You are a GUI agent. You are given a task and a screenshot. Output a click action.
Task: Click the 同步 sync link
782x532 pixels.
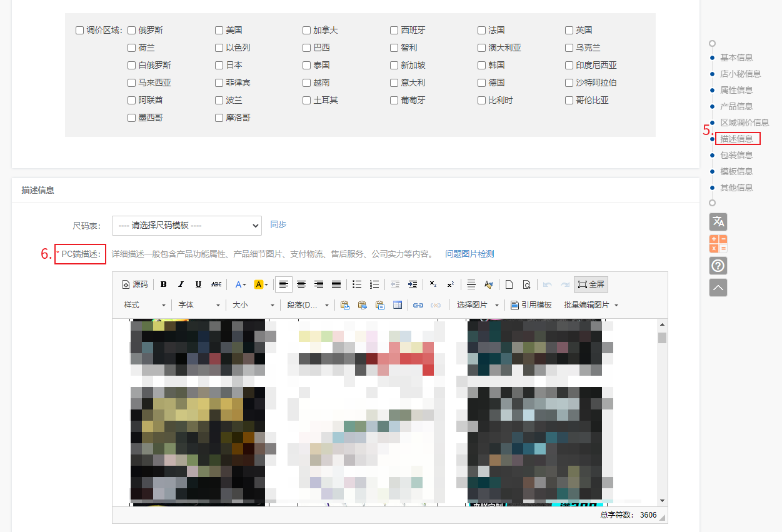278,224
